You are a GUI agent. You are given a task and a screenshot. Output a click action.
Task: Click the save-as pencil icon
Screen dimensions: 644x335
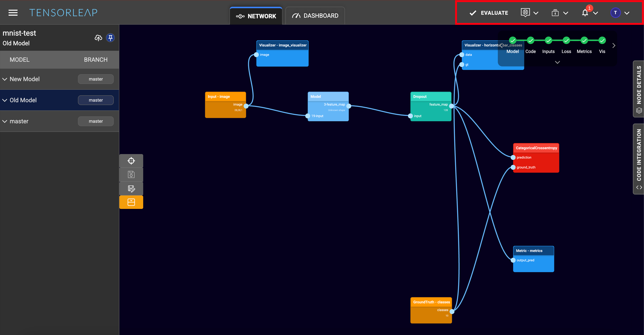131,188
